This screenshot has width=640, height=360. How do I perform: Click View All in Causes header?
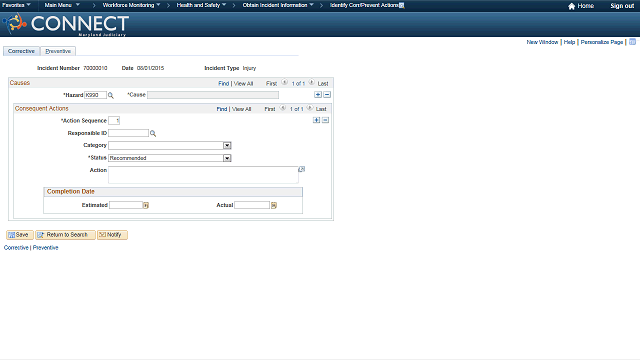click(x=243, y=84)
